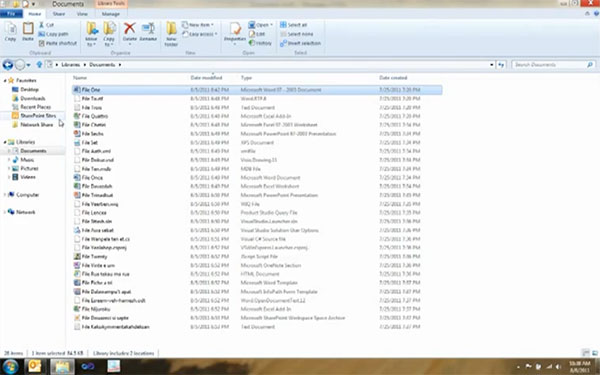
Task: Sort by the Name column header
Action: [80, 78]
